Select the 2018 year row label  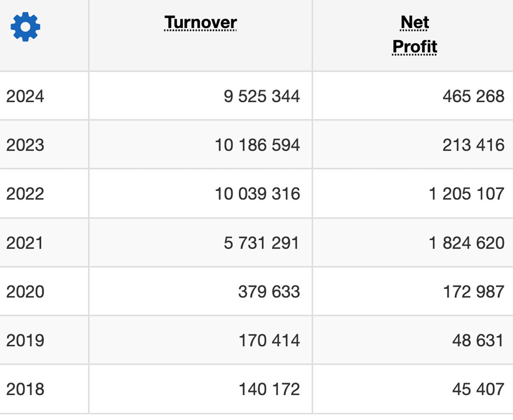(25, 389)
